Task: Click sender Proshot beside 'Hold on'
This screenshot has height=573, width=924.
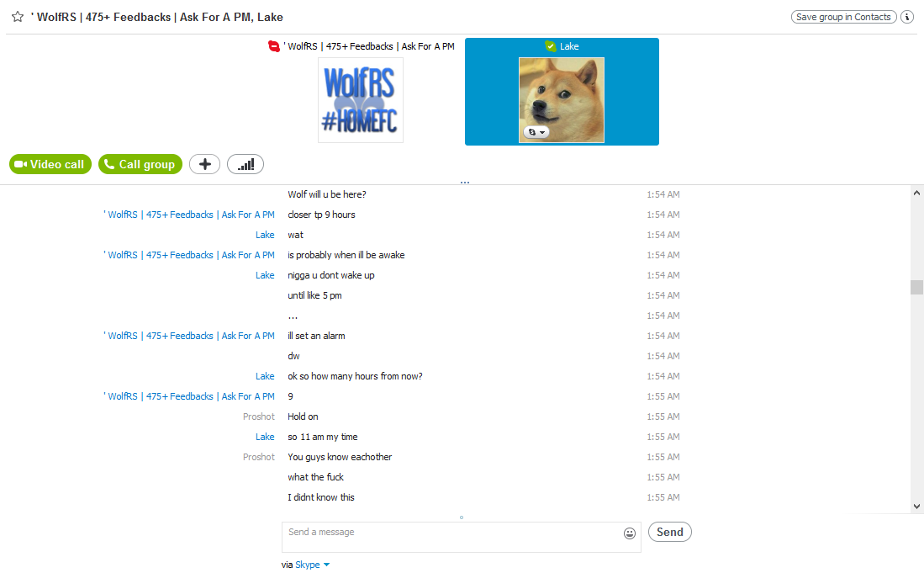Action: point(259,416)
